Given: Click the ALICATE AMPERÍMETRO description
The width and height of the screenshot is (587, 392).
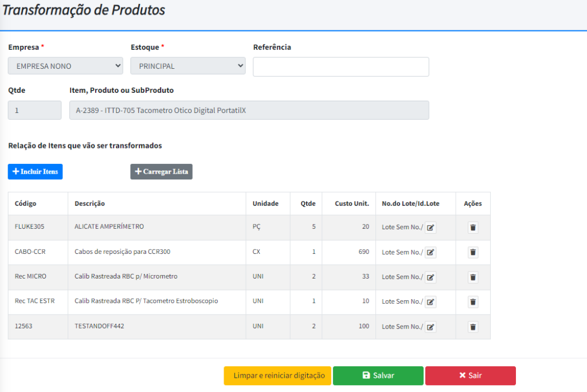Looking at the screenshot, I should [109, 226].
